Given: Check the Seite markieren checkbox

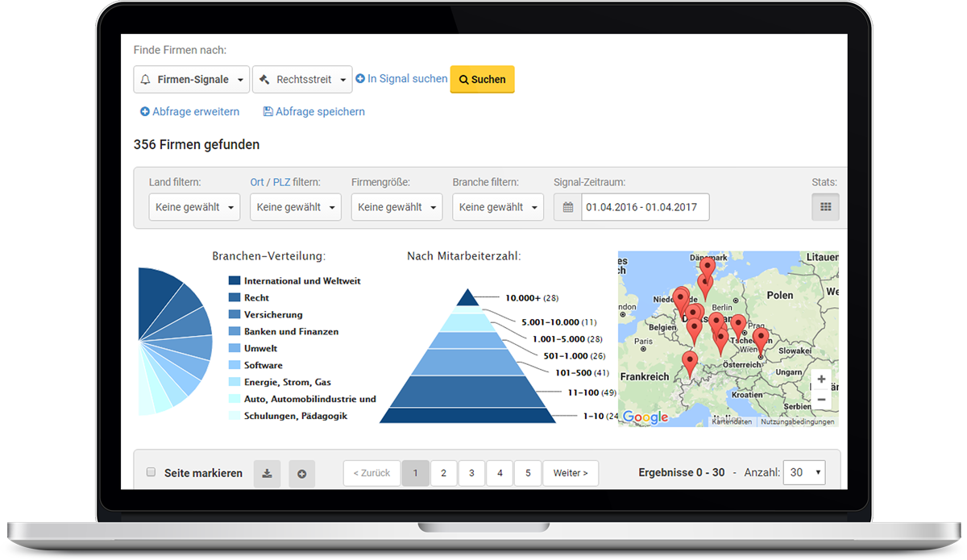Looking at the screenshot, I should (x=151, y=472).
